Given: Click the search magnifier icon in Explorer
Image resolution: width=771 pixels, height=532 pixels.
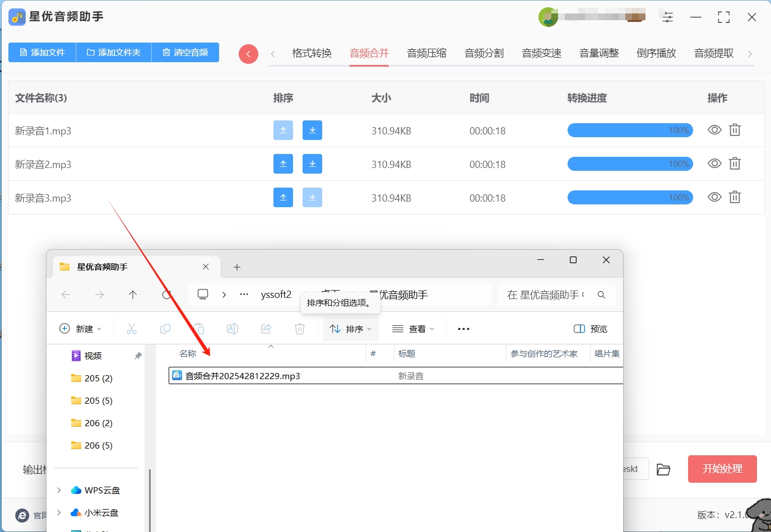Looking at the screenshot, I should (x=601, y=295).
